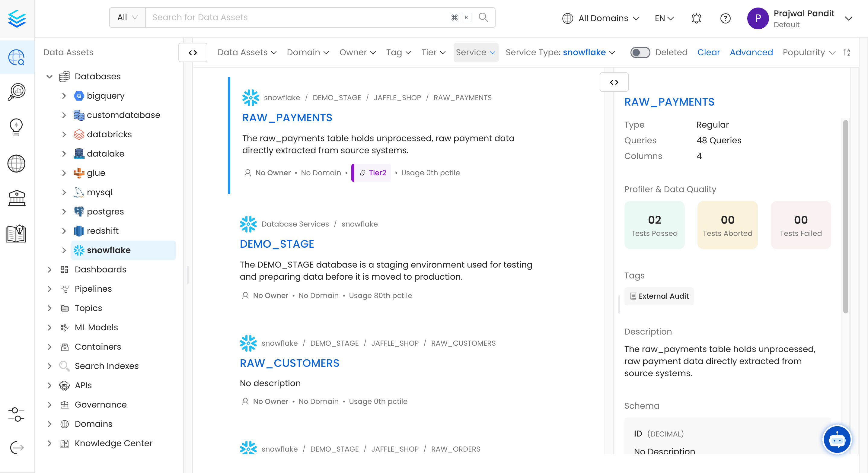Viewport: 868px width, 473px height.
Task: Open the Observability magnifier-chart sidebar icon
Action: click(x=17, y=92)
